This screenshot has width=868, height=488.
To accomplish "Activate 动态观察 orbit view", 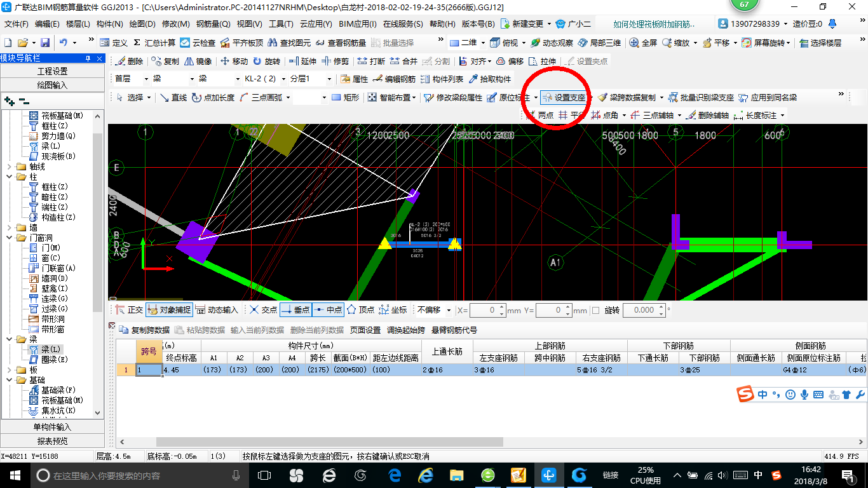I will pyautogui.click(x=552, y=43).
